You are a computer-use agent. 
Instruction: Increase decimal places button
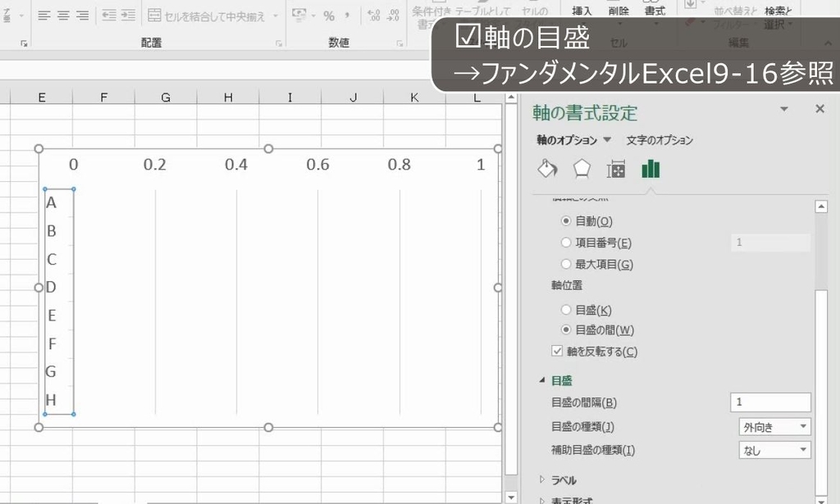(x=373, y=16)
